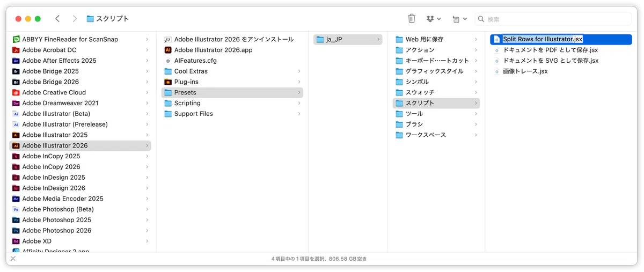Click the InCopy 2026 icon

[16, 167]
